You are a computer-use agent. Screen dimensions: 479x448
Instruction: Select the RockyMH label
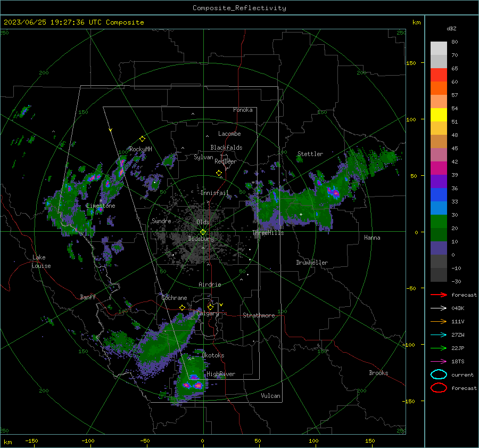[x=141, y=149]
